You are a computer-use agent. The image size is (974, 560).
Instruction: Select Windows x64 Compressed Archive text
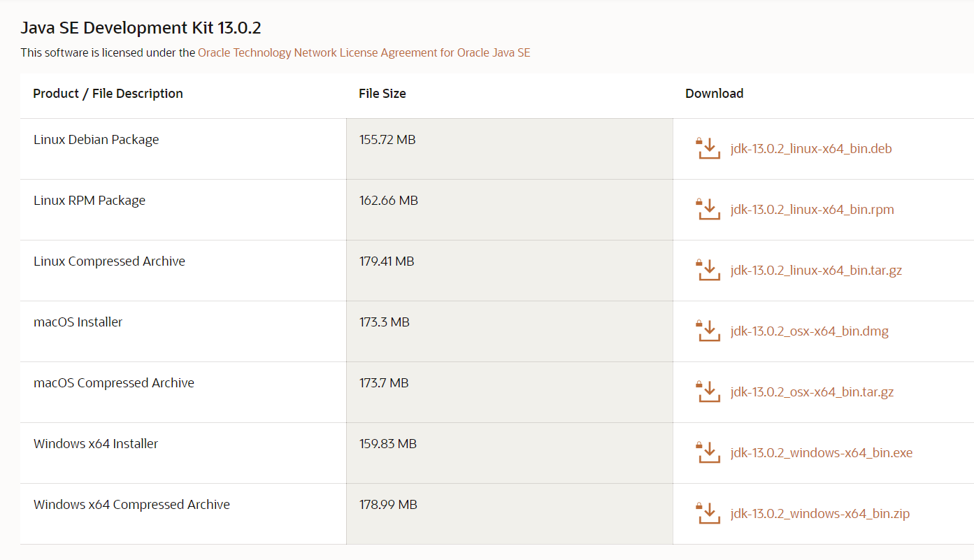pos(131,505)
